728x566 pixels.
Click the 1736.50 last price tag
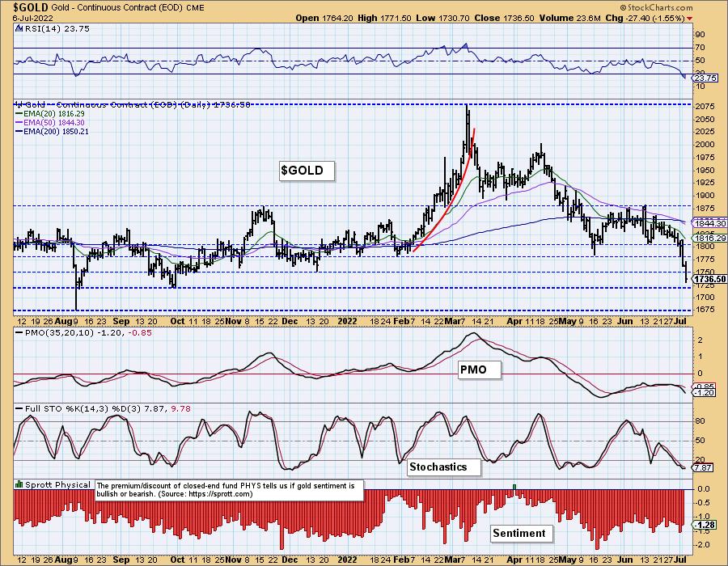point(709,279)
